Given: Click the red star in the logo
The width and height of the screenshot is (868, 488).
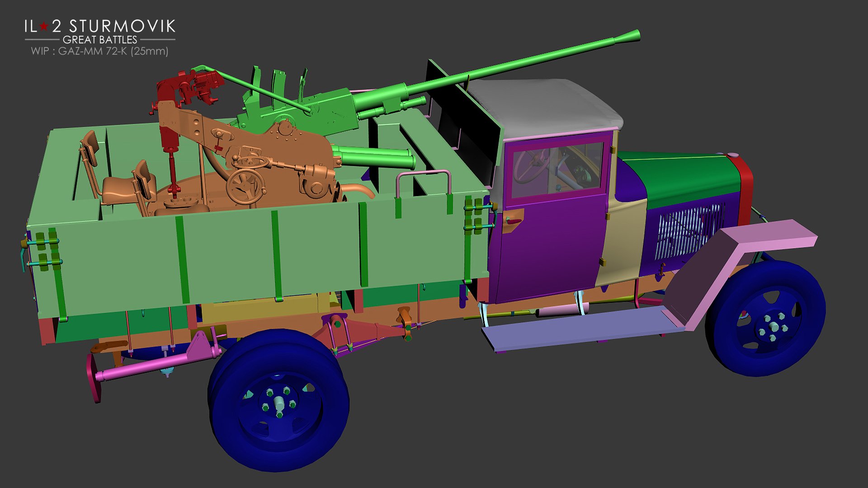Looking at the screenshot, I should (x=43, y=26).
